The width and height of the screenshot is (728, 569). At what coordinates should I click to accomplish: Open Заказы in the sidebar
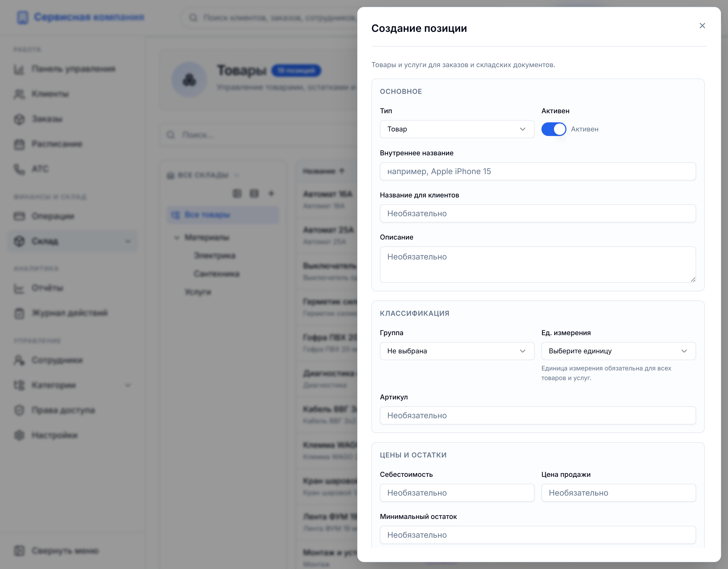click(x=73, y=119)
